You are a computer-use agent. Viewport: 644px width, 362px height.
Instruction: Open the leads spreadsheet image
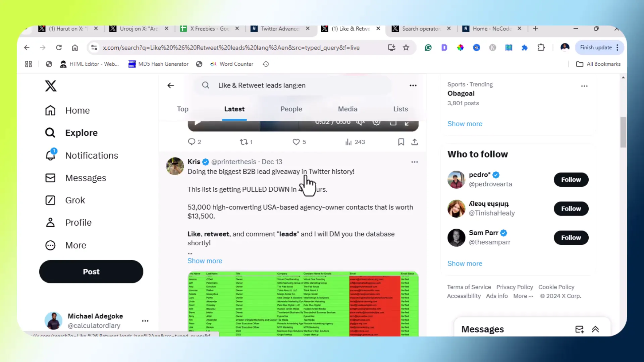(303, 304)
